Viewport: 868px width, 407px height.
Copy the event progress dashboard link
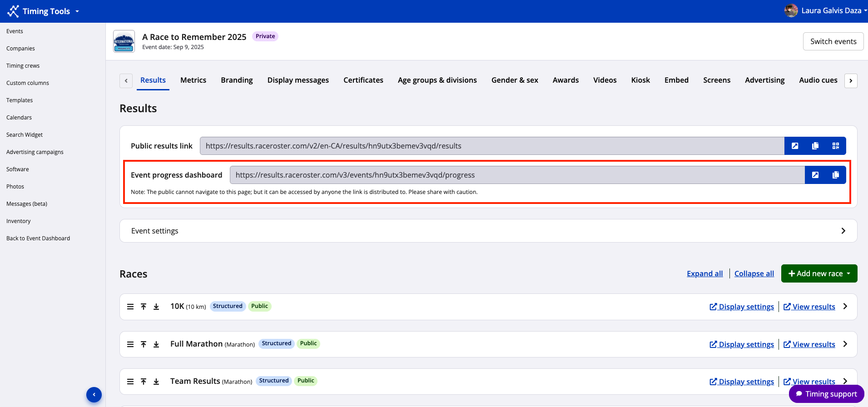click(x=836, y=175)
